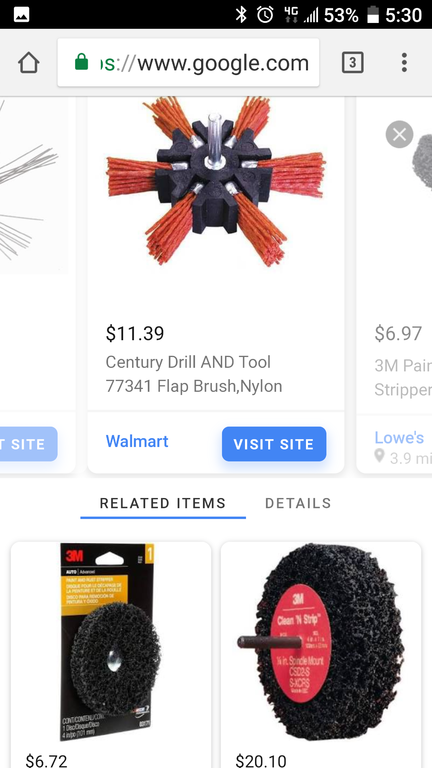Click the blue Visit Site button
The image size is (432, 768).
274,444
